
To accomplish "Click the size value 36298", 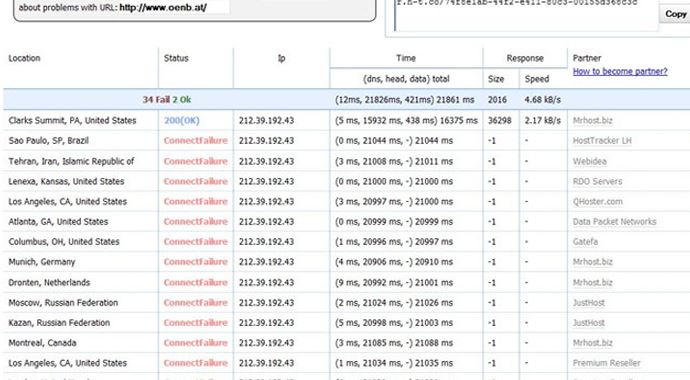I will pyautogui.click(x=499, y=121).
